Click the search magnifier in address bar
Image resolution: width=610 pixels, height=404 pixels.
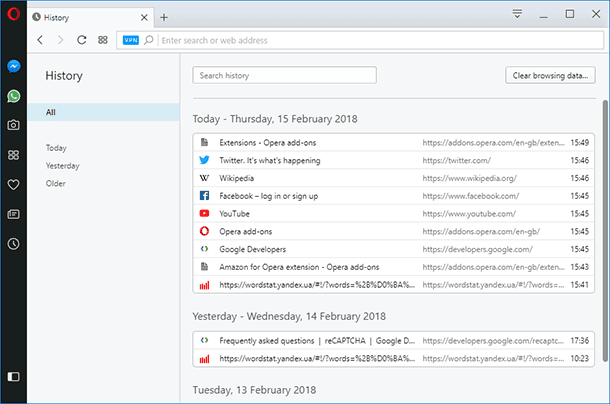[x=149, y=40]
